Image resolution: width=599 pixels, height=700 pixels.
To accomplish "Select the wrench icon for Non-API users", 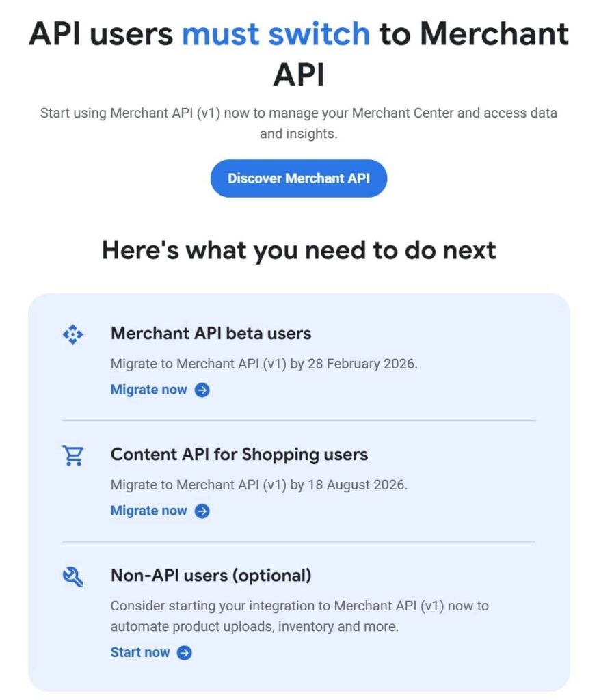I will 73,576.
